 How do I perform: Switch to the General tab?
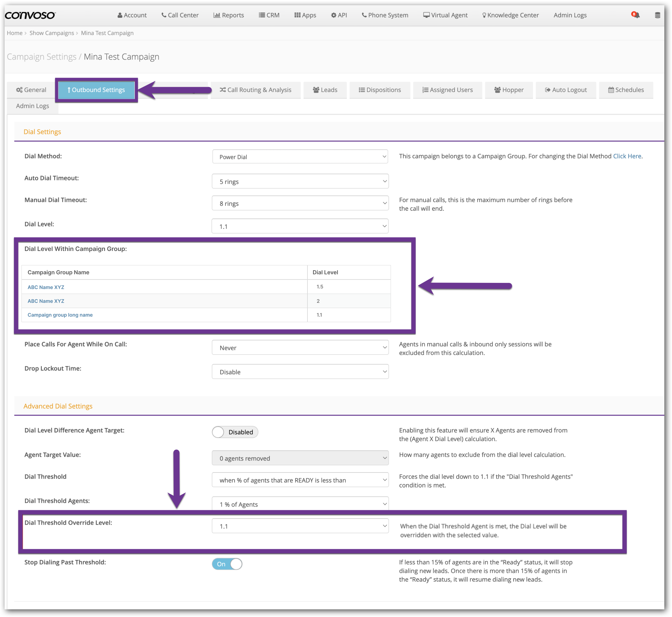(x=31, y=90)
